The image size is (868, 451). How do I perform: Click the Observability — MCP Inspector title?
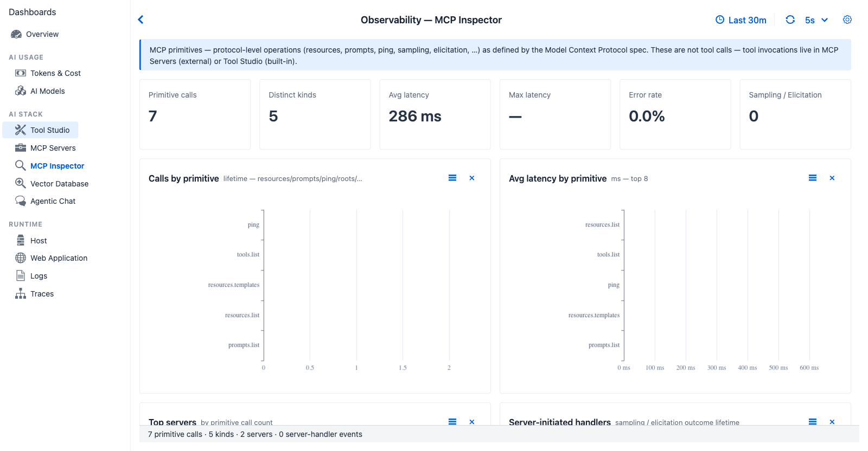click(431, 20)
